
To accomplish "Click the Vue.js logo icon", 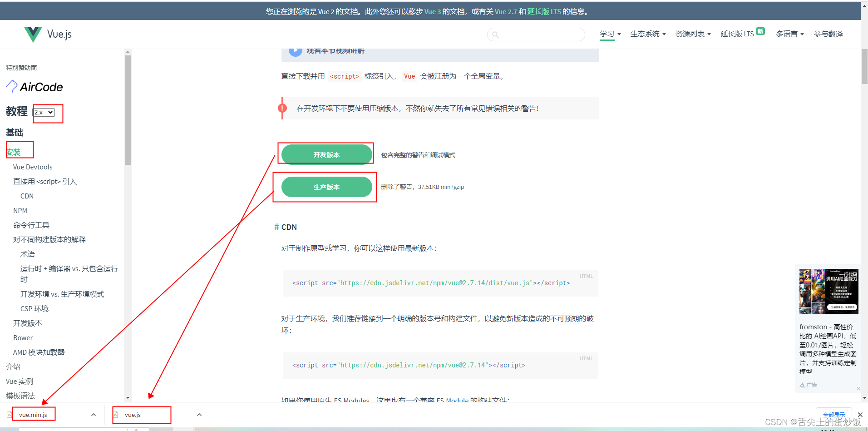I will click(33, 34).
